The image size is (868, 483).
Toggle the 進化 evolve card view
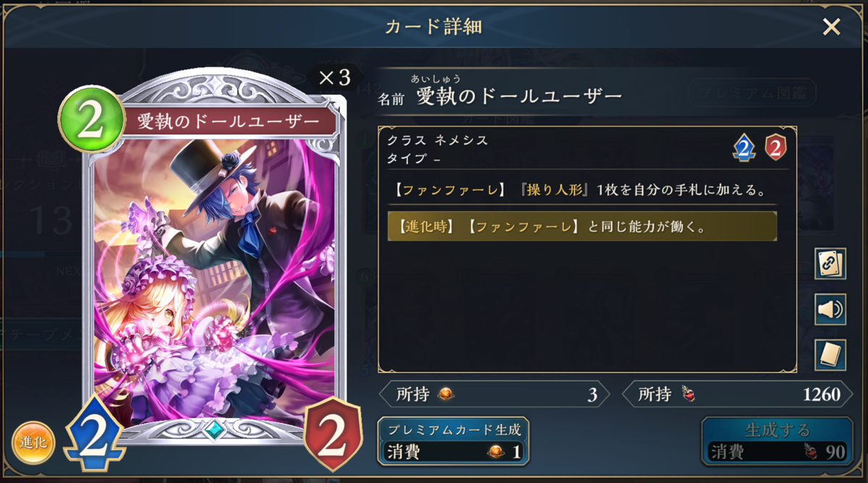pos(33,443)
